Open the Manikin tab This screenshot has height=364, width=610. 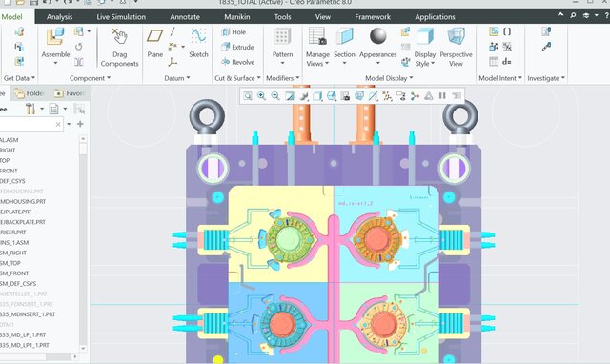pos(237,17)
